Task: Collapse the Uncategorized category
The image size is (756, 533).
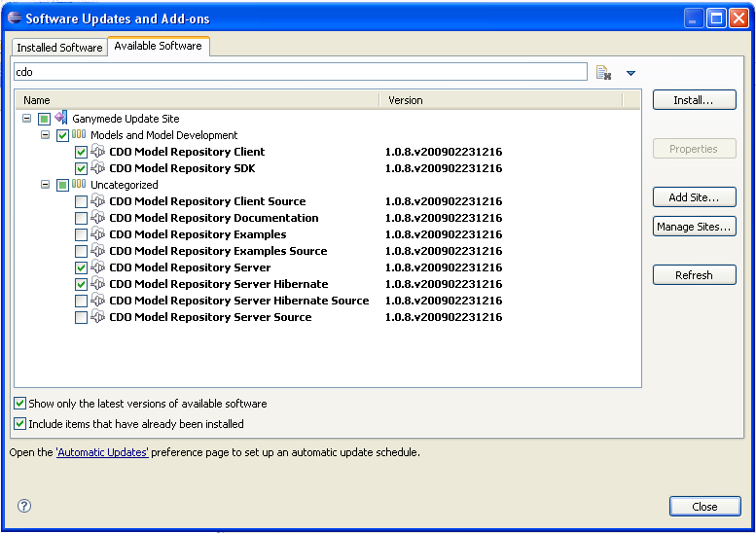Action: pos(45,185)
